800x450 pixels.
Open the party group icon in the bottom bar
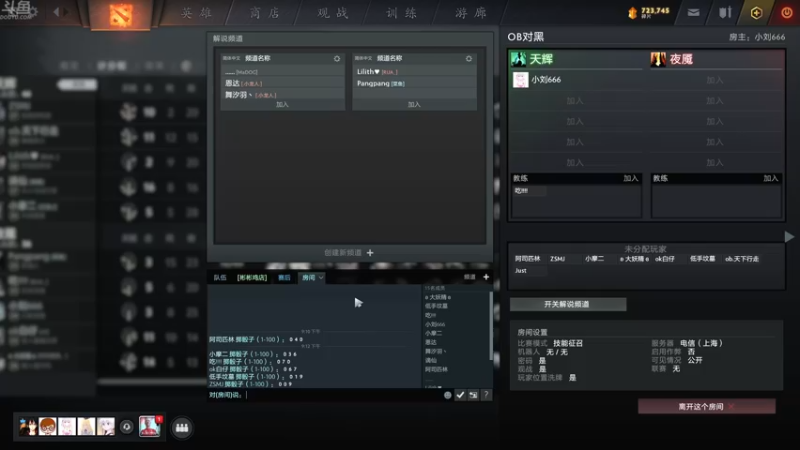182,428
